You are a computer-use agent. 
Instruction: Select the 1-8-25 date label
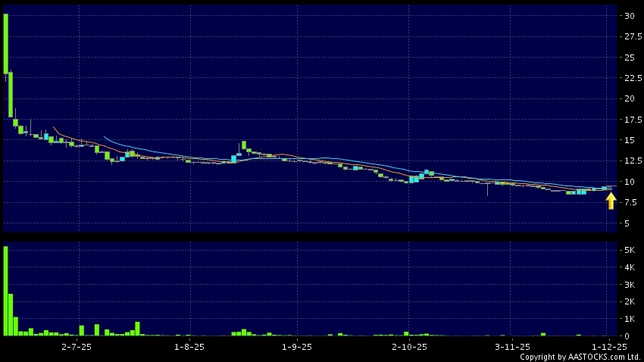point(189,347)
